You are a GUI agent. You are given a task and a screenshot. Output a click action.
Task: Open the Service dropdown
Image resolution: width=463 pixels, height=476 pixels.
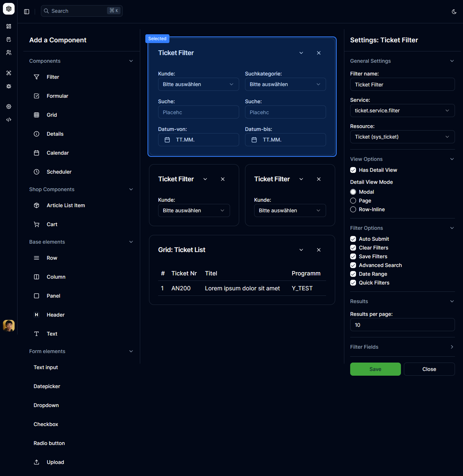[402, 111]
